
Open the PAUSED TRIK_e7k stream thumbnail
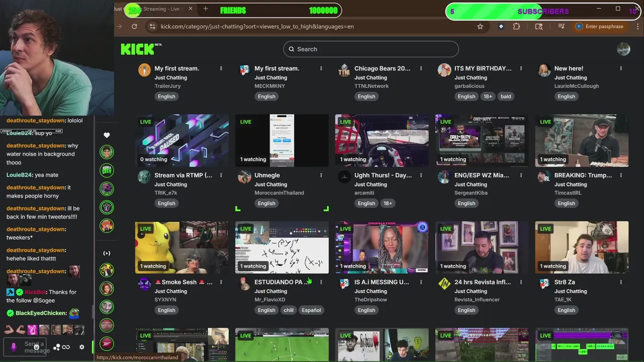click(182, 140)
